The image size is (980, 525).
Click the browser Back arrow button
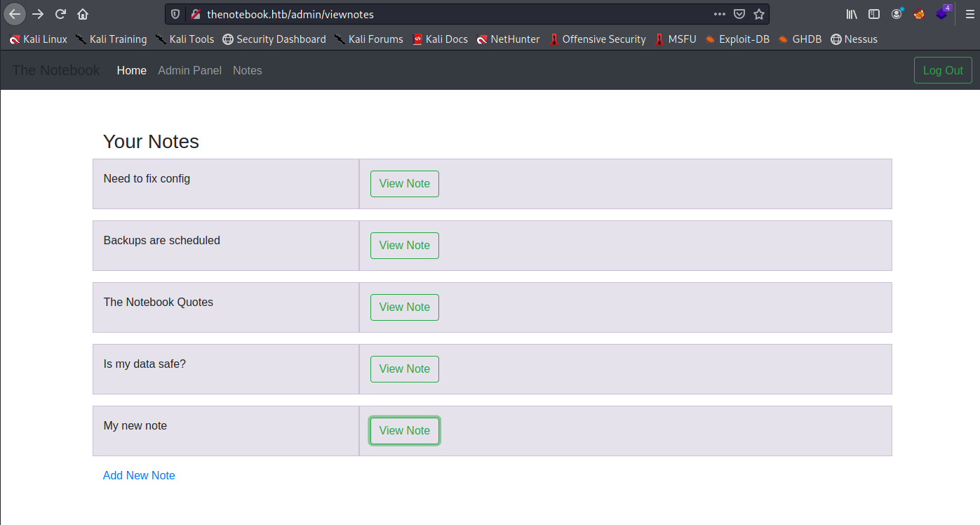tap(15, 14)
